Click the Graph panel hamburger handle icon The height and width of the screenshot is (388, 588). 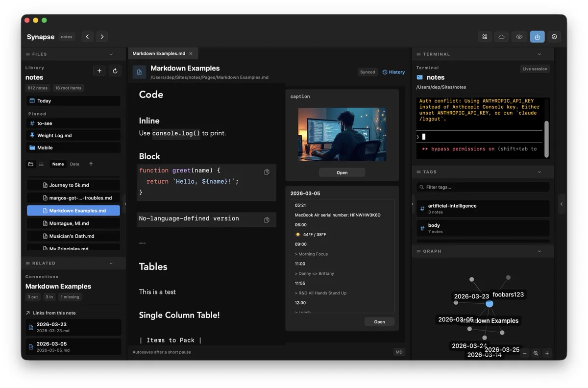coord(418,251)
